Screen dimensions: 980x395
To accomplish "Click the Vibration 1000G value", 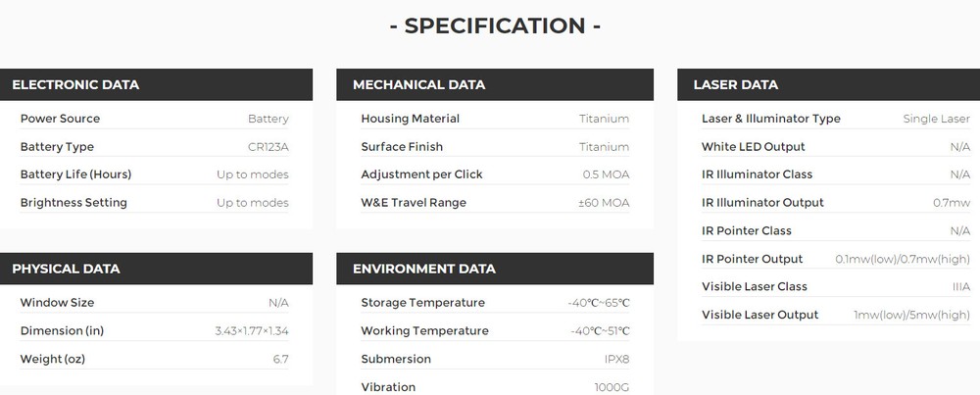I will coord(612,387).
